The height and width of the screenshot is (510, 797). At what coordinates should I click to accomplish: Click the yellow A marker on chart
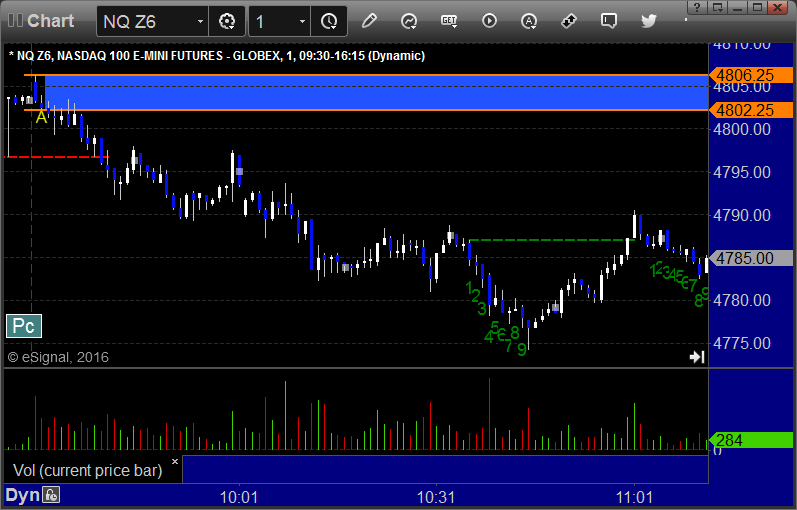click(x=41, y=117)
